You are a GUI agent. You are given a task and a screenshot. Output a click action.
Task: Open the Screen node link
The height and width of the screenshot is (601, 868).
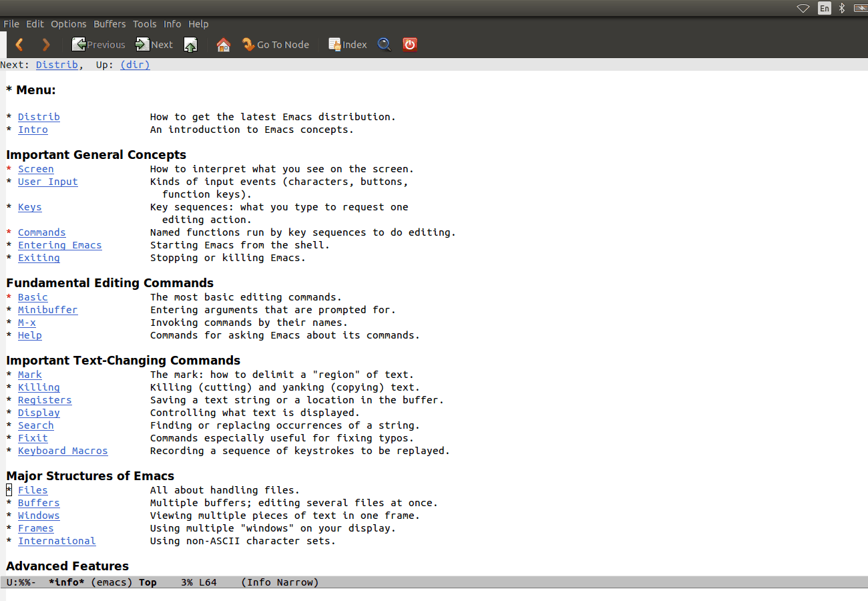click(x=36, y=169)
